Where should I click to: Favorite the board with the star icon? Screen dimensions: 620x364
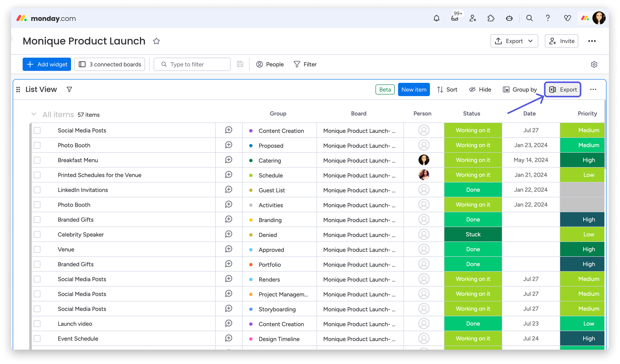coord(156,41)
